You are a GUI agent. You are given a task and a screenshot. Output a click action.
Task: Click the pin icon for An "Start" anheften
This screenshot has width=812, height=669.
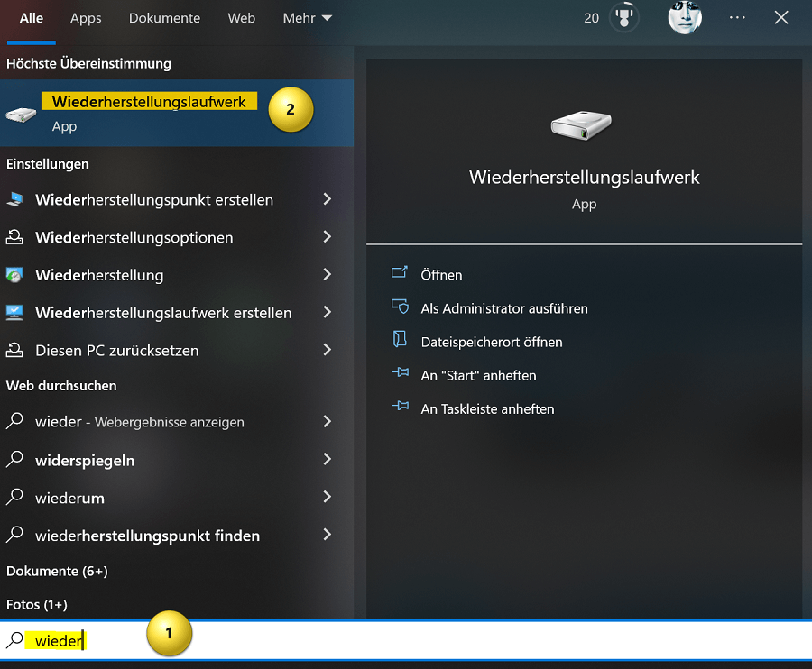(401, 372)
